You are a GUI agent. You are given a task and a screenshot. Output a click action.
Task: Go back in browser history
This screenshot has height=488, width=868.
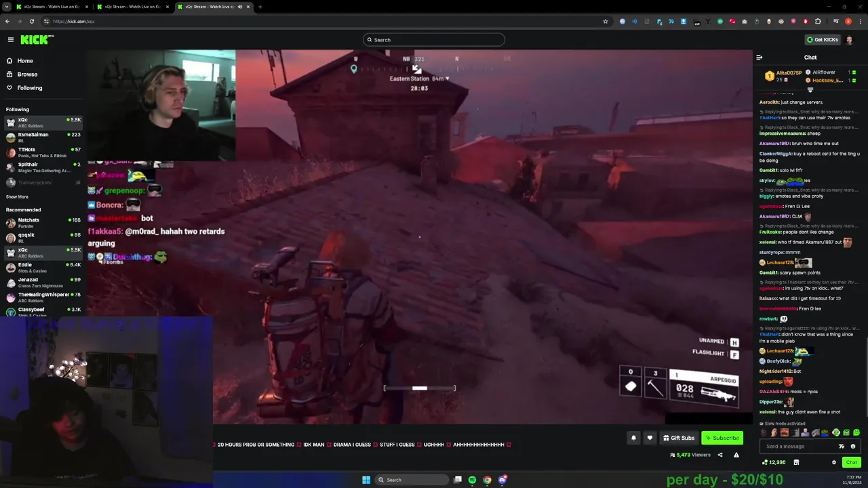click(7, 21)
